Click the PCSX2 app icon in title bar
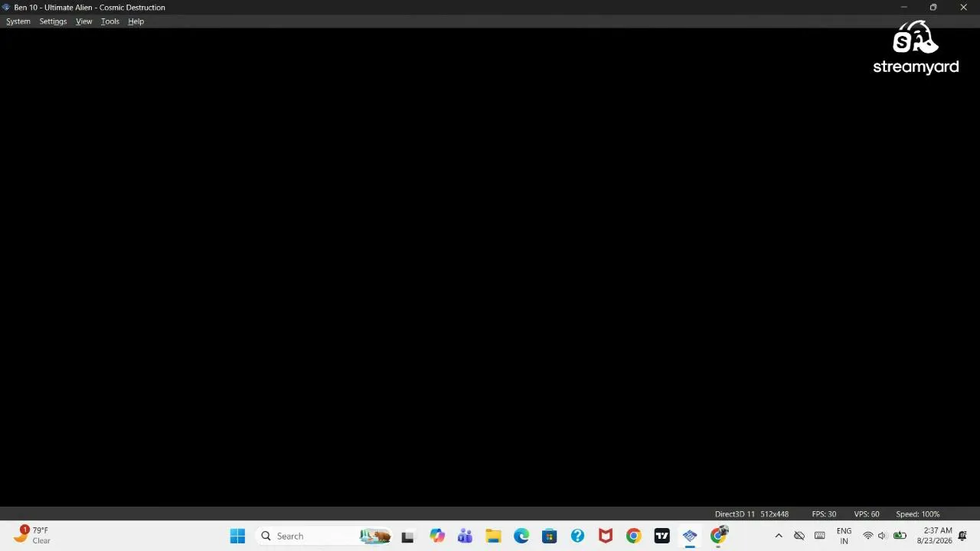980x551 pixels. (6, 8)
